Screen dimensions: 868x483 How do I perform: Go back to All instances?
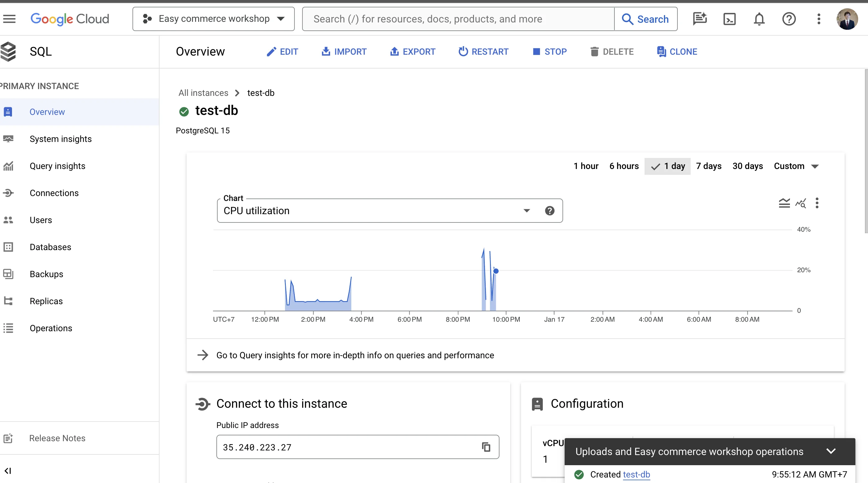pos(203,93)
